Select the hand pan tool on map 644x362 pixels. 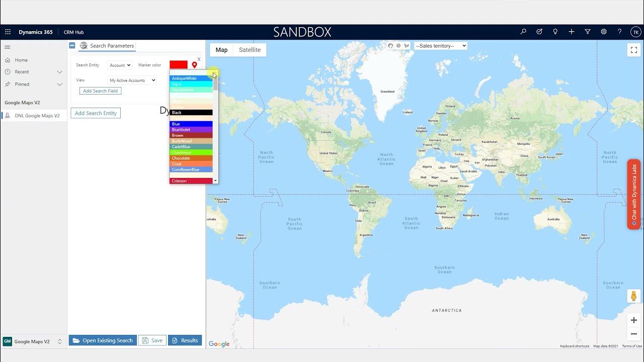pyautogui.click(x=390, y=46)
